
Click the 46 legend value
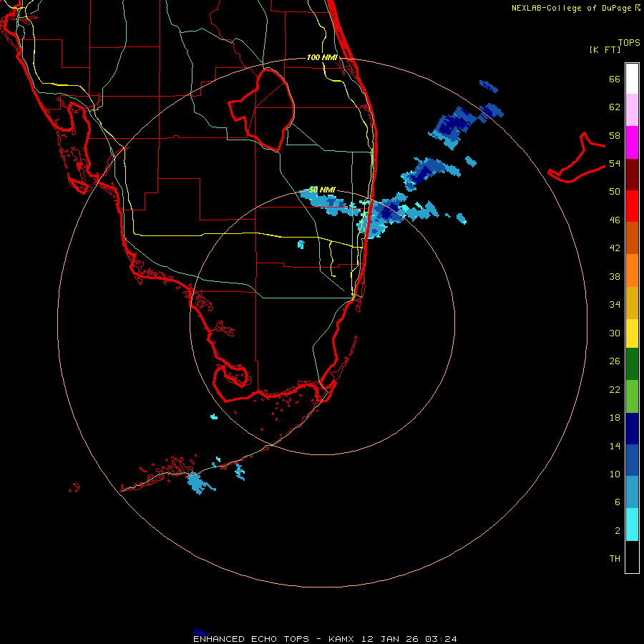(615, 220)
